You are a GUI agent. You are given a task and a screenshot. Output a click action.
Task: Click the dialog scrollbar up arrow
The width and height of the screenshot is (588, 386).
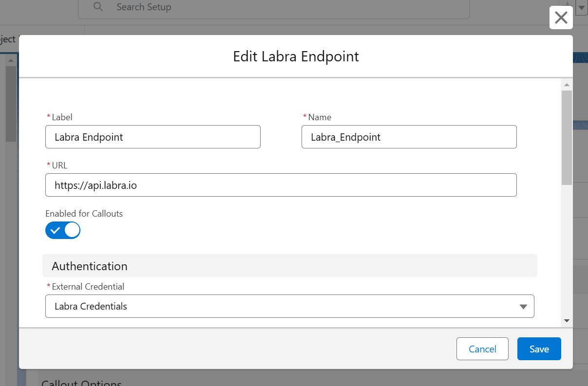click(567, 85)
